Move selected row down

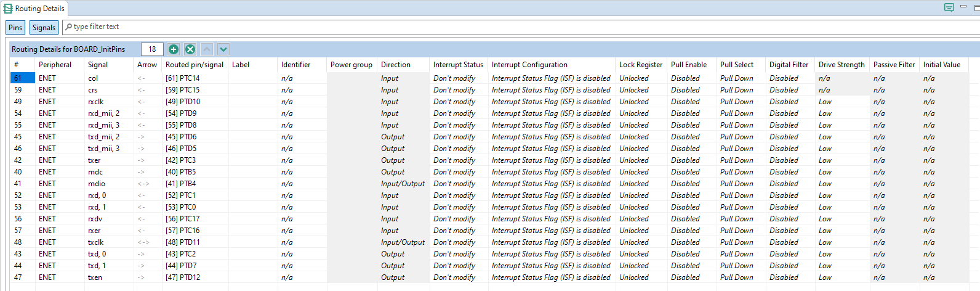pyautogui.click(x=223, y=49)
